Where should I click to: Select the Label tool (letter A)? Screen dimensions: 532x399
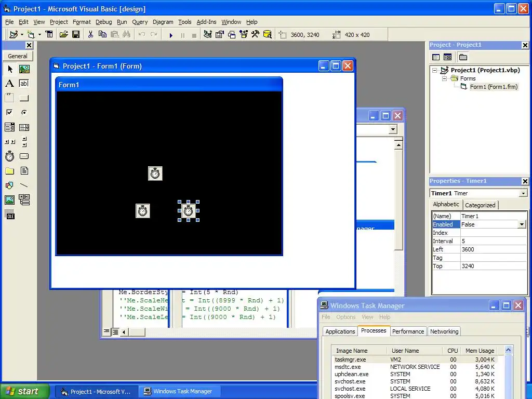[10, 84]
